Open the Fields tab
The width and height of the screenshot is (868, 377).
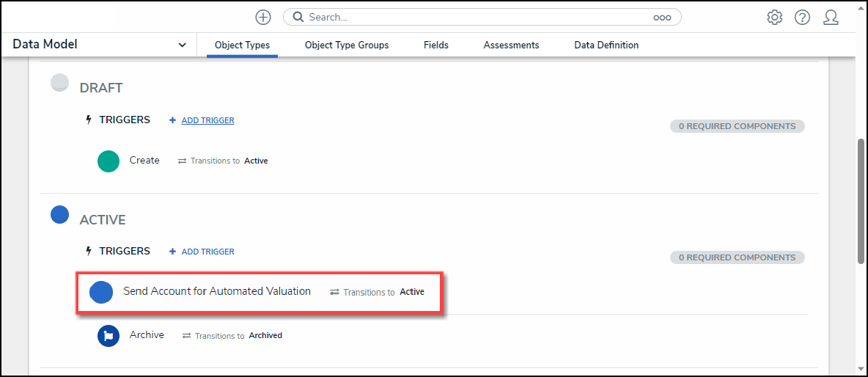436,45
